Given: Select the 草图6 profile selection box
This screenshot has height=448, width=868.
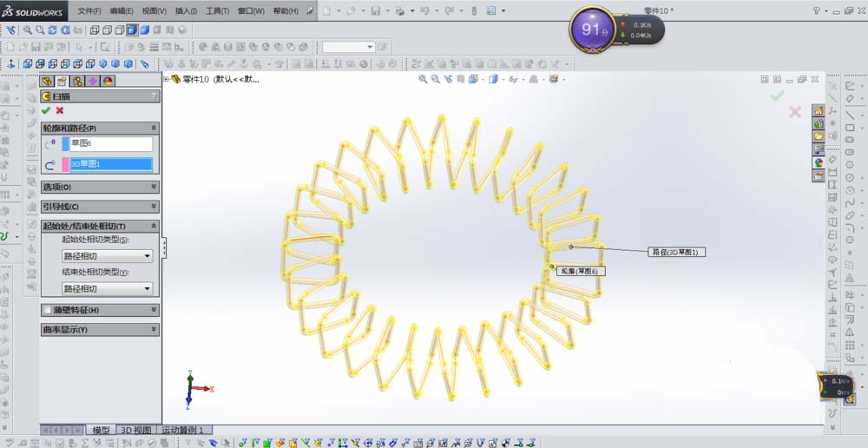Looking at the screenshot, I should (111, 144).
